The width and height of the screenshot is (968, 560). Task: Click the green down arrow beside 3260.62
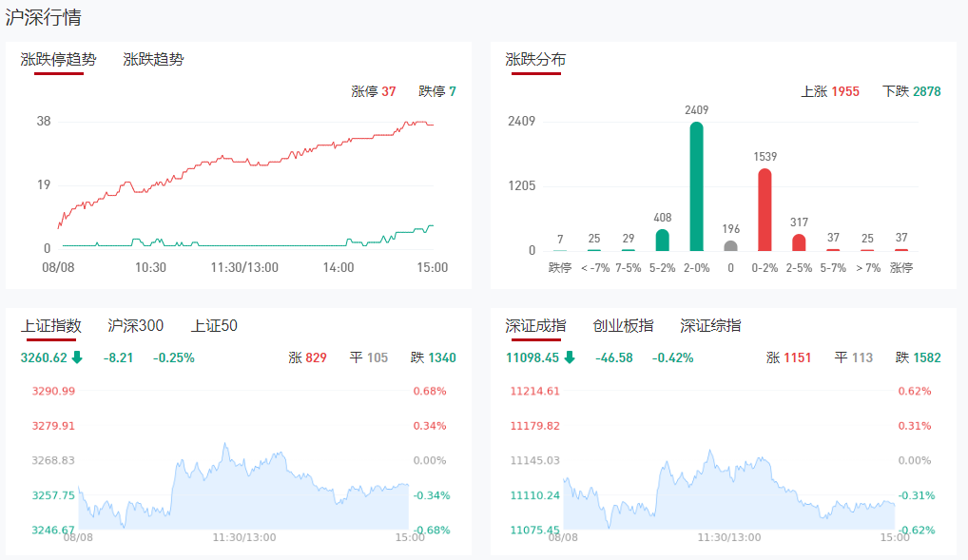77,357
